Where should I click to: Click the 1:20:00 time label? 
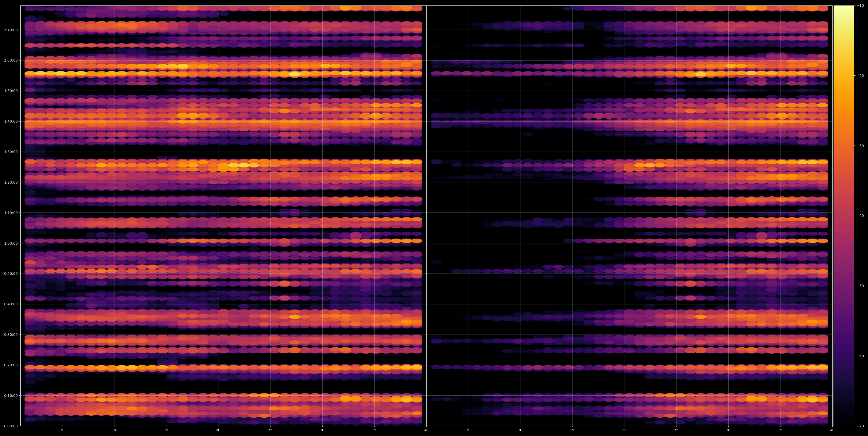[x=11, y=183]
